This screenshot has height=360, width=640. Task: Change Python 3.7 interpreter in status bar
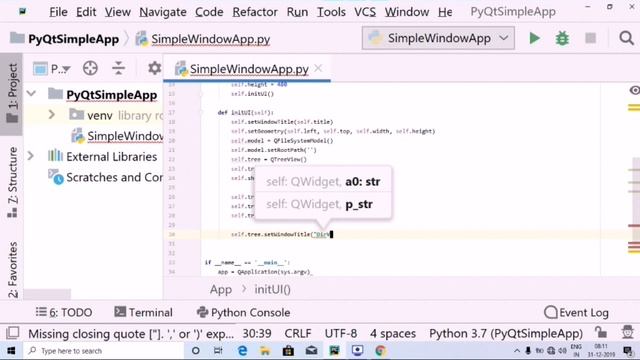click(x=506, y=333)
